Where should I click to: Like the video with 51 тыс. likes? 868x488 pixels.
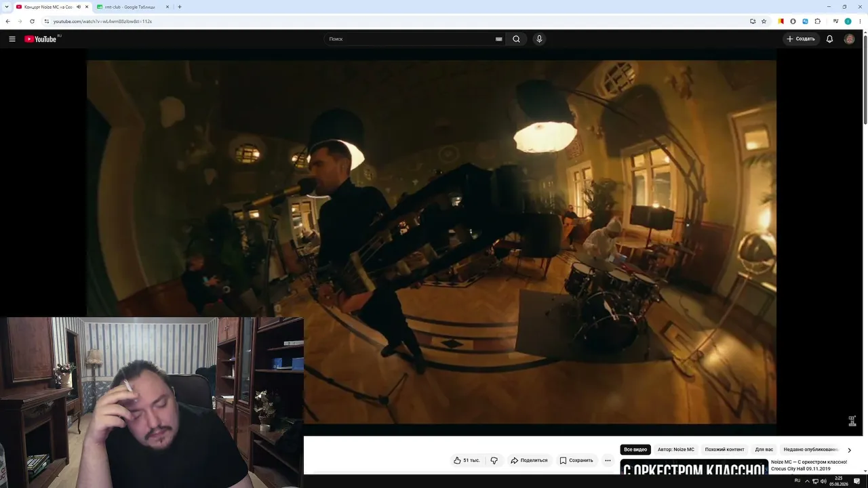(467, 460)
